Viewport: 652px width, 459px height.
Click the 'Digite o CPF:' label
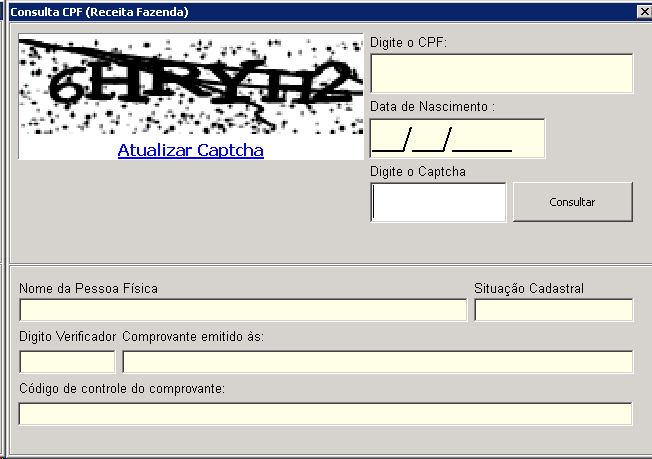tap(408, 42)
